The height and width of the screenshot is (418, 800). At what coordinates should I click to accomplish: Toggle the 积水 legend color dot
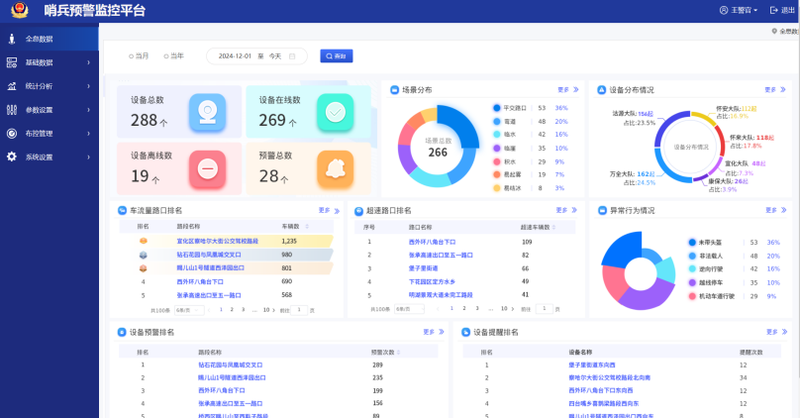tap(496, 162)
